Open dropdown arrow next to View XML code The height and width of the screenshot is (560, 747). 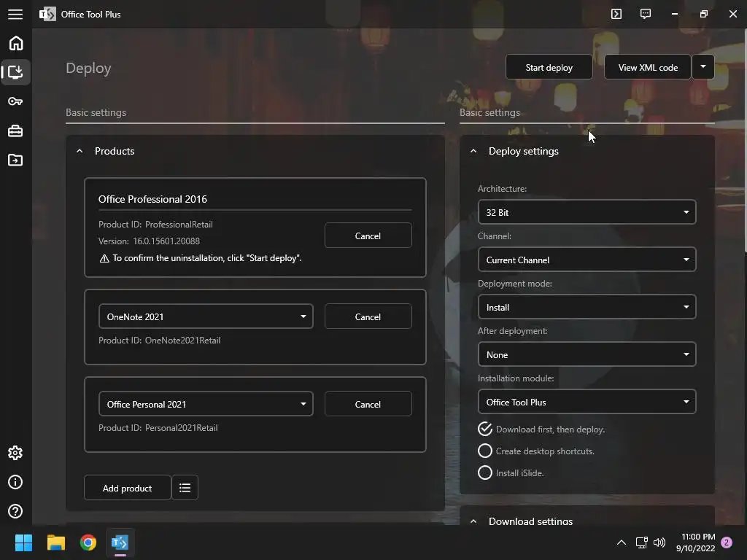[x=703, y=66]
